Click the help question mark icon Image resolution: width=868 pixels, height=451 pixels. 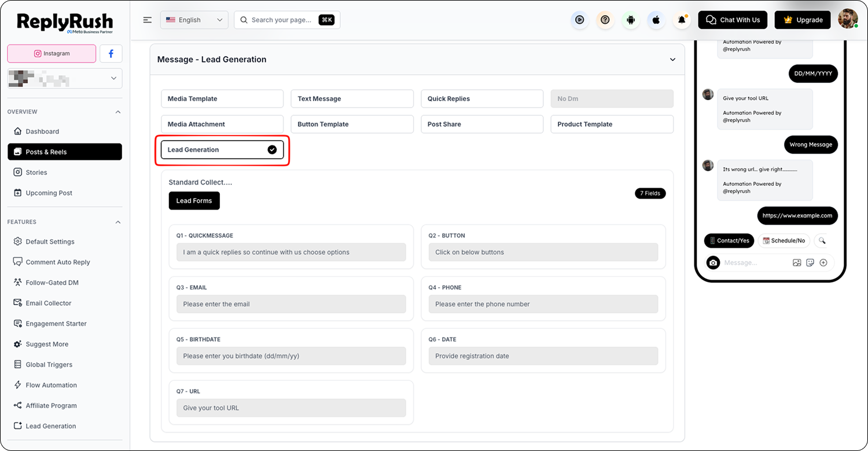605,20
